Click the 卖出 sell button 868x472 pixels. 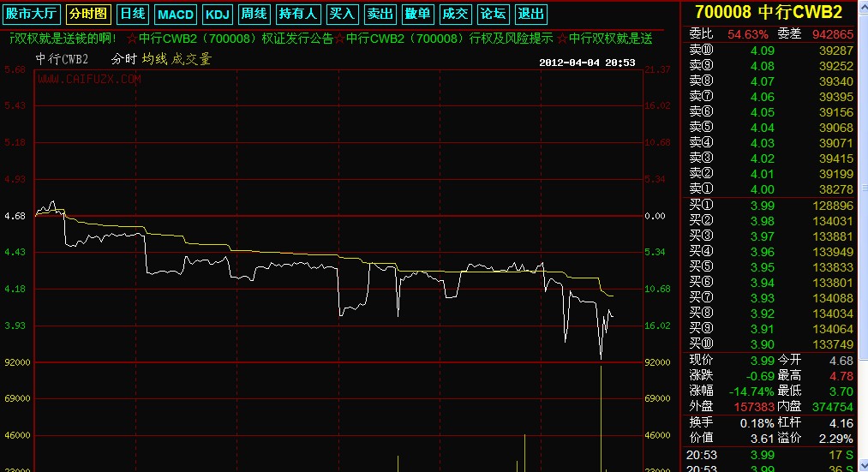click(380, 14)
